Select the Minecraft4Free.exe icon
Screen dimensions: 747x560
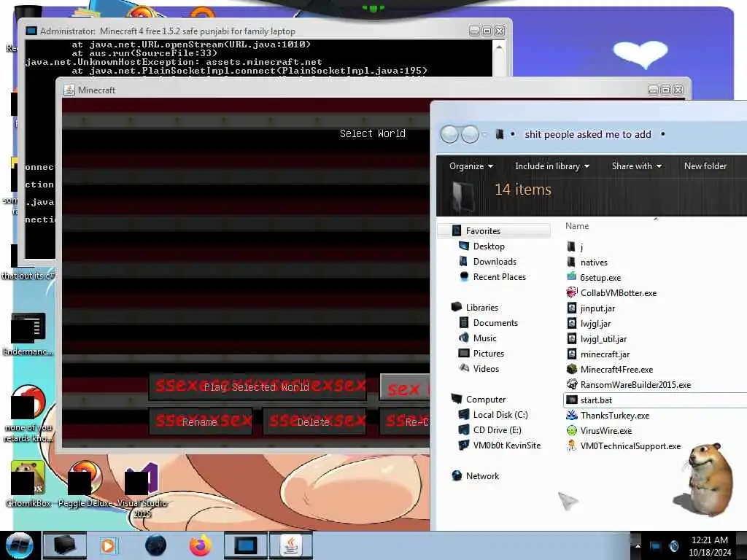coord(571,369)
